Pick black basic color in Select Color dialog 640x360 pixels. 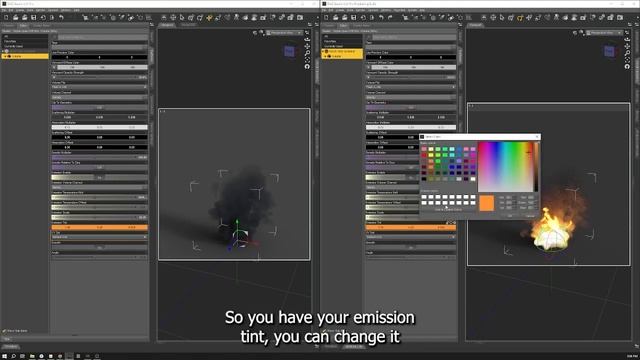[x=424, y=179]
